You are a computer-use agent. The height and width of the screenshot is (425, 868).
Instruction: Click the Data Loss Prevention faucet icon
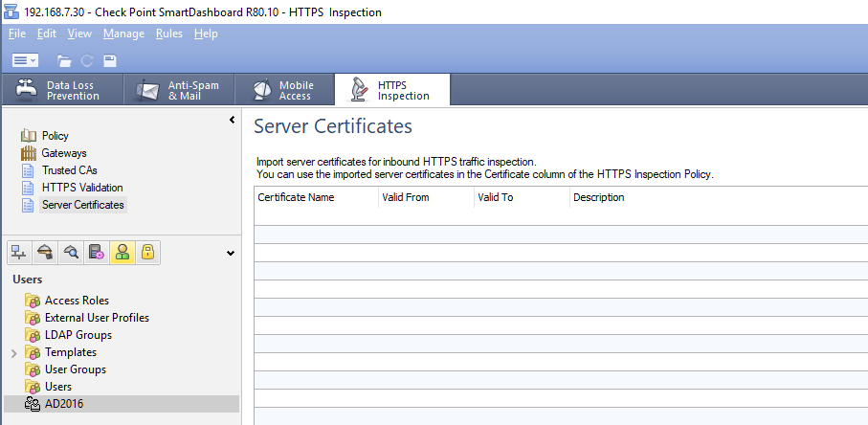(x=27, y=89)
